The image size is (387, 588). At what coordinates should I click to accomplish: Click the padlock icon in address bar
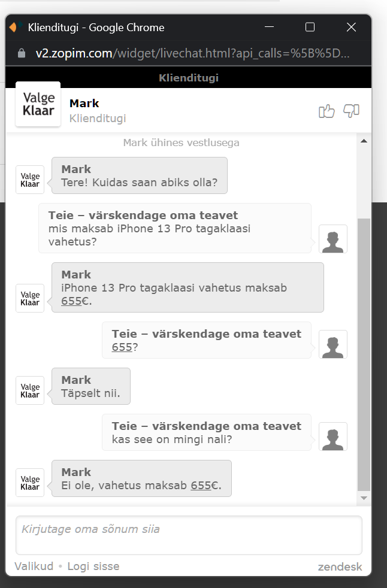[22, 53]
